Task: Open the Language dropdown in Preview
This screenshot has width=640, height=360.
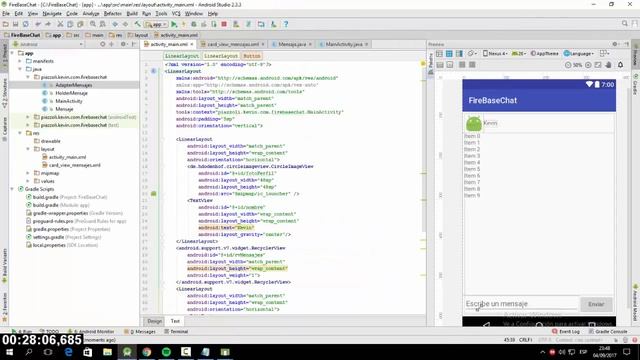Action: click(578, 53)
